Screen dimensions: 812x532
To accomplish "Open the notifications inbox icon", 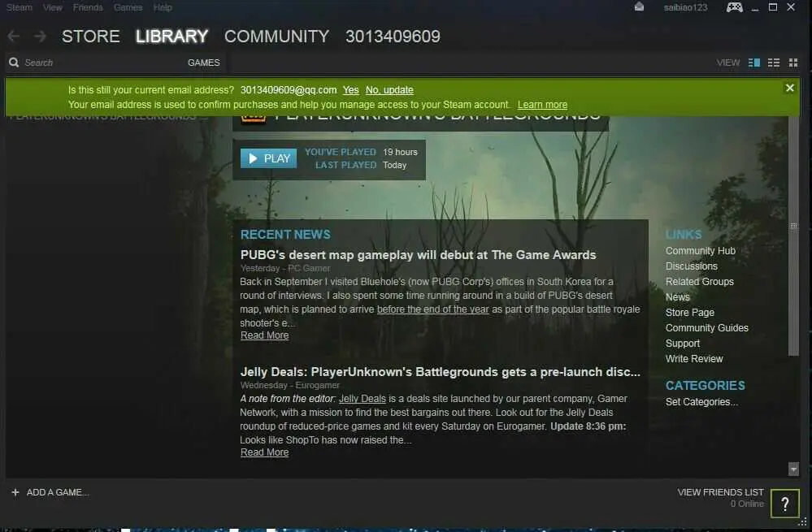I will (639, 6).
